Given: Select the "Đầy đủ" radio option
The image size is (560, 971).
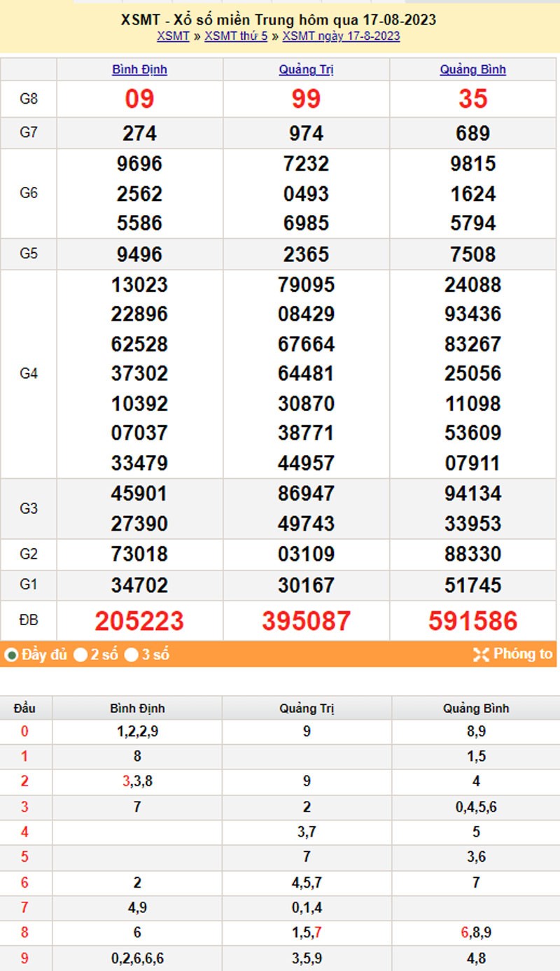Looking at the screenshot, I should point(12,655).
